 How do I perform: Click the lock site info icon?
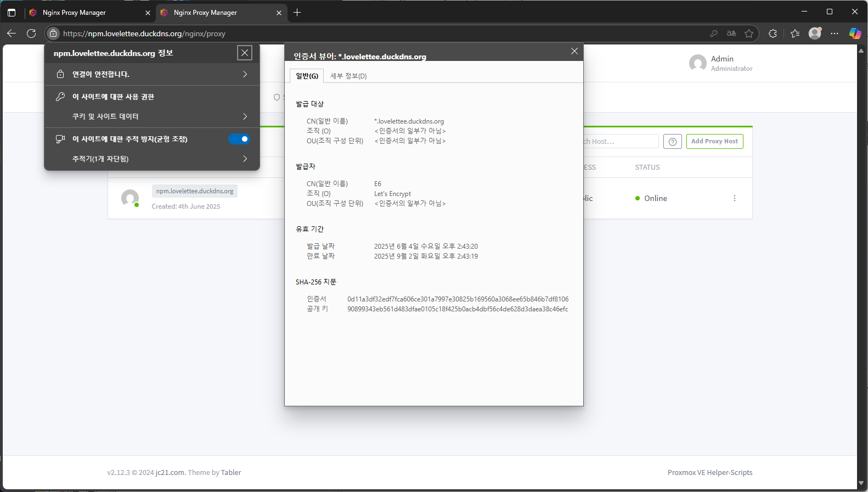[53, 33]
